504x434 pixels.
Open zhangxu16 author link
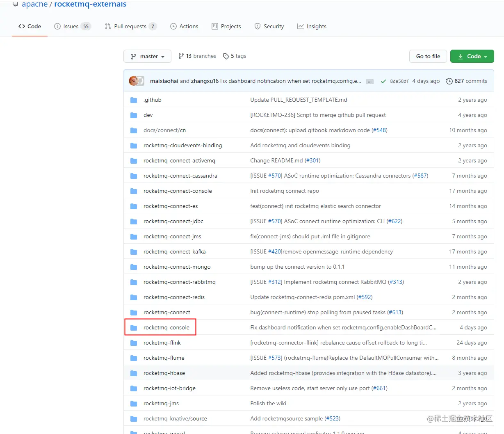(x=205, y=81)
